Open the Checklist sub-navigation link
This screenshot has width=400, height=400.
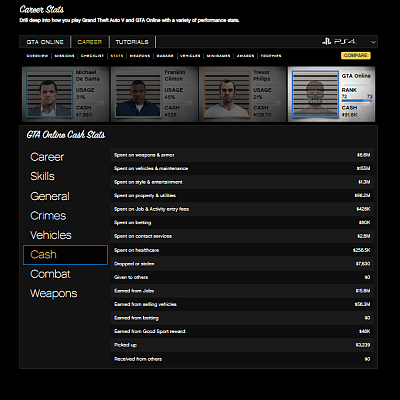point(92,56)
